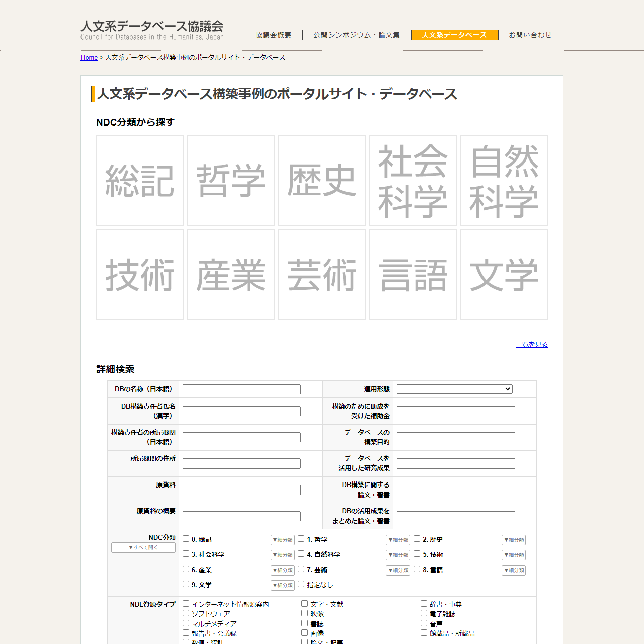This screenshot has height=644, width=644.
Task: Focus the DB構築に関する論文・著書 input field
Action: point(456,490)
